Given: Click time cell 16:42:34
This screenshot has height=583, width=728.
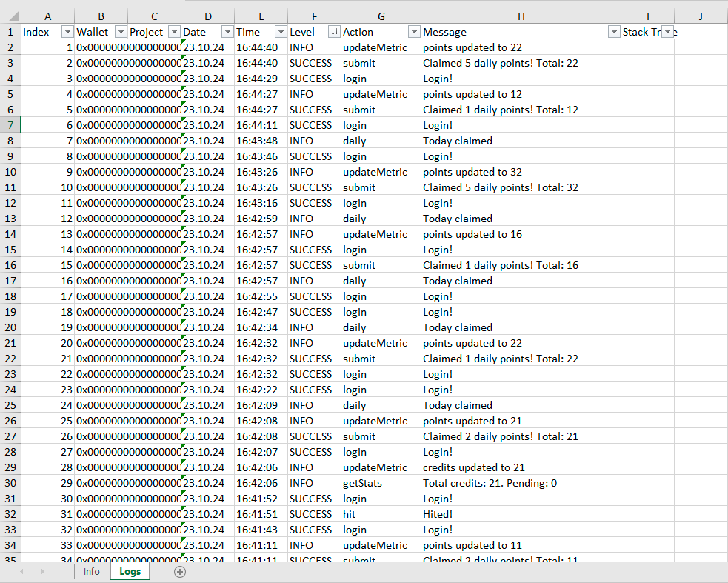Looking at the screenshot, I should [x=261, y=327].
